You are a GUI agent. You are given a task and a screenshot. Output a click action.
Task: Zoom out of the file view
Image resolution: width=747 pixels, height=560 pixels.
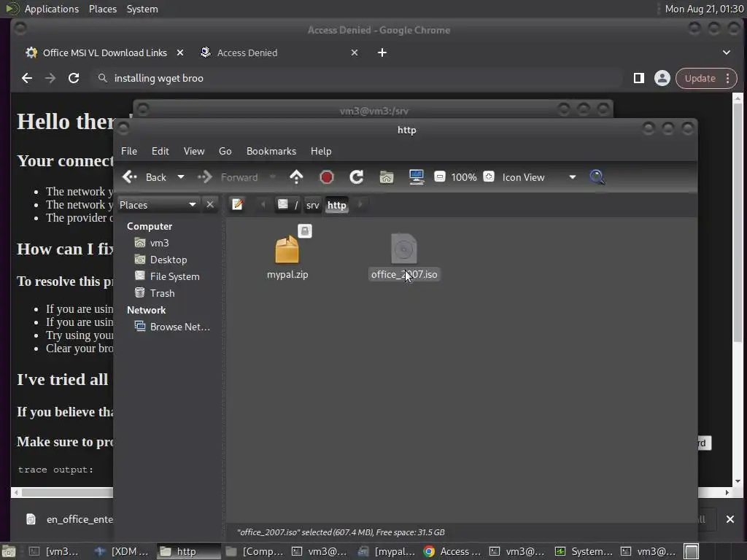pos(440,177)
